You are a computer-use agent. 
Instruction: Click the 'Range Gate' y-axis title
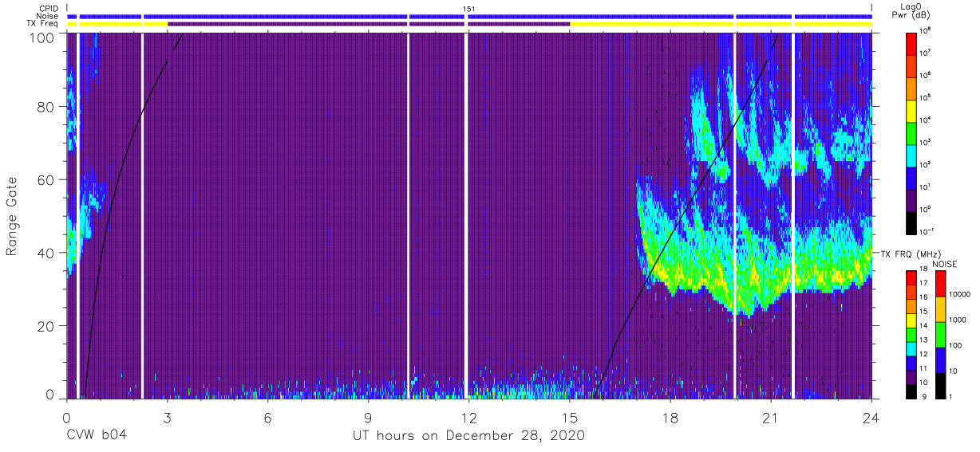click(12, 216)
